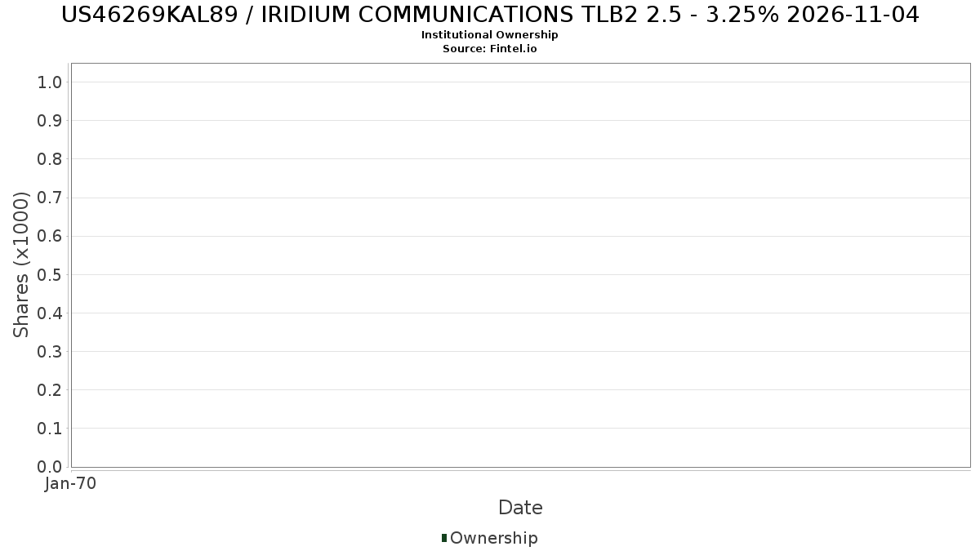Click the 0.3 y-axis tick label
Image resolution: width=980 pixels, height=551 pixels.
(x=50, y=351)
